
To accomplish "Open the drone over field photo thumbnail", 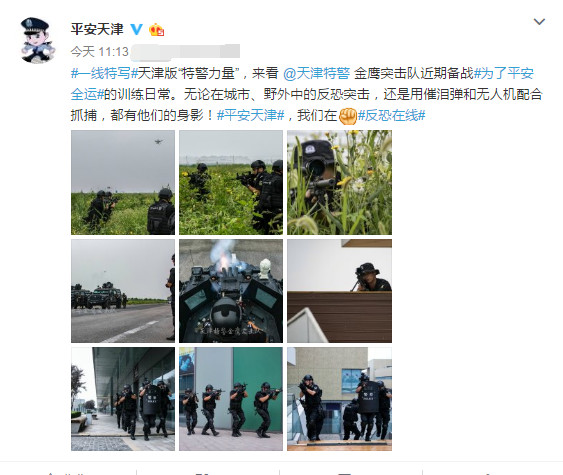I will (123, 182).
